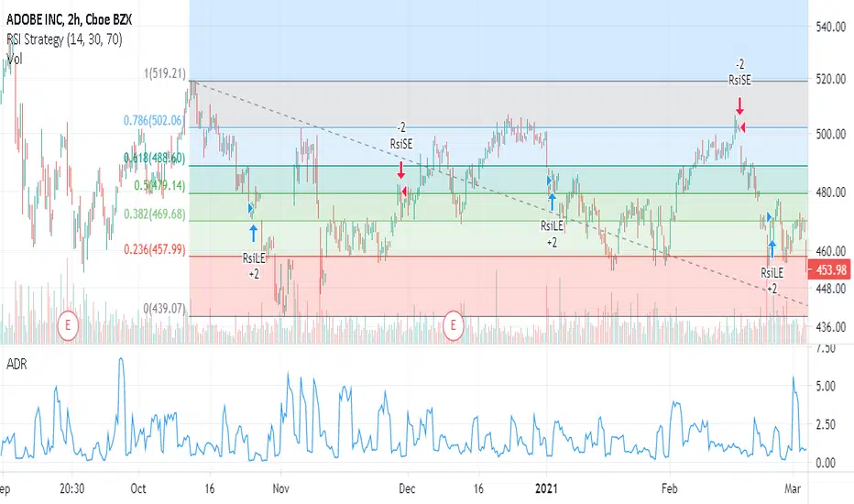The width and height of the screenshot is (854, 504).
Task: Click the blue entry triangle at 2021
Action: coord(550,181)
